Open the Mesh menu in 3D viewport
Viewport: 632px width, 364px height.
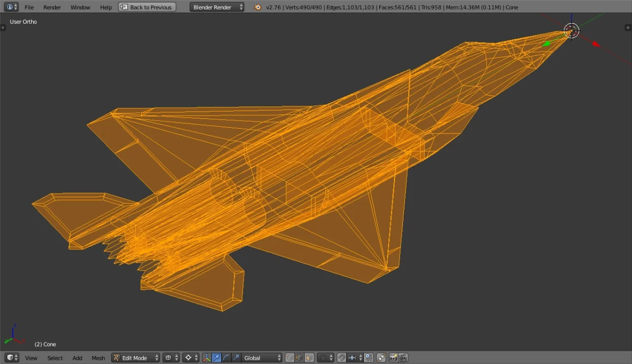pos(98,358)
